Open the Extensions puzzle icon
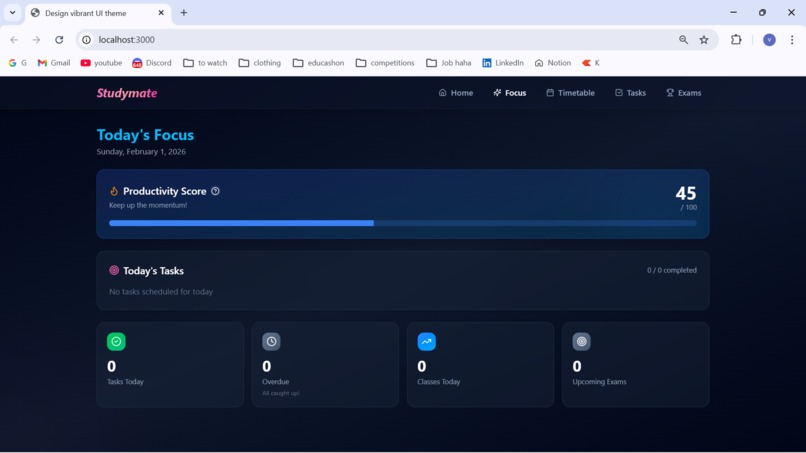Image resolution: width=806 pixels, height=453 pixels. click(x=736, y=40)
